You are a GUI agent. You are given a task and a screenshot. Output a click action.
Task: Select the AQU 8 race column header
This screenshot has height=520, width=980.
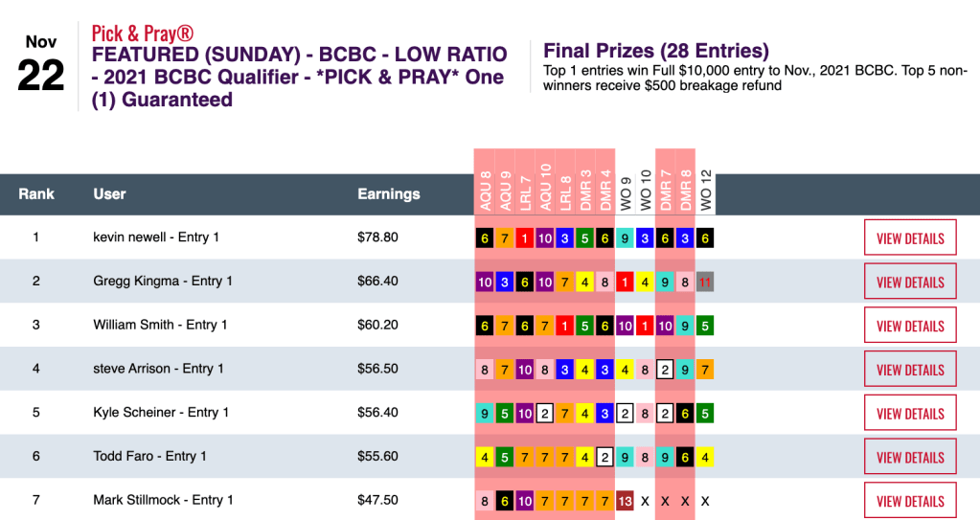coord(485,182)
